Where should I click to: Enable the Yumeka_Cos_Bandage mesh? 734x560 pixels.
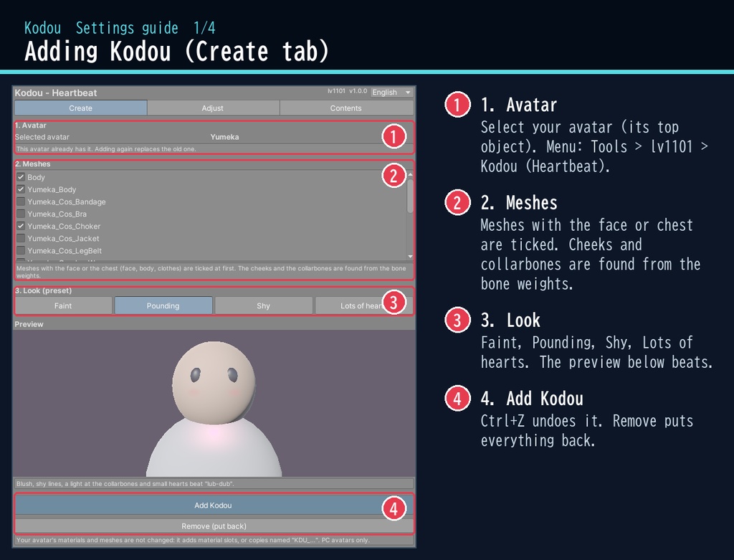[x=21, y=201]
